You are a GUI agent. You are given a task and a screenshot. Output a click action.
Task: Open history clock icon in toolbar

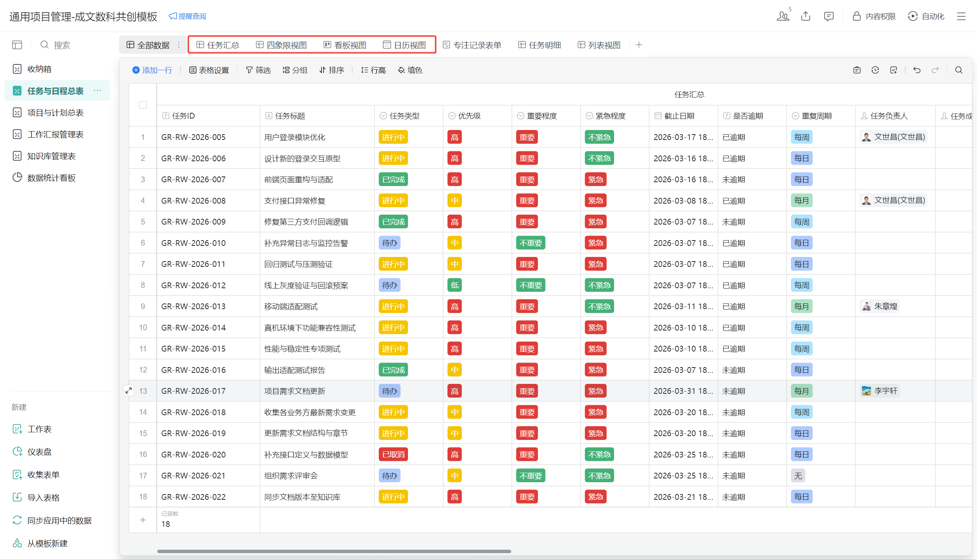tap(875, 70)
